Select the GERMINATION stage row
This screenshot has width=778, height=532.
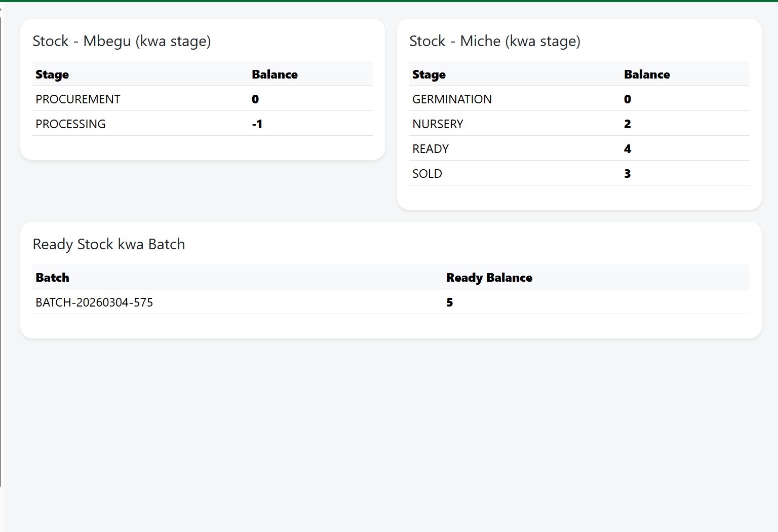point(452,99)
